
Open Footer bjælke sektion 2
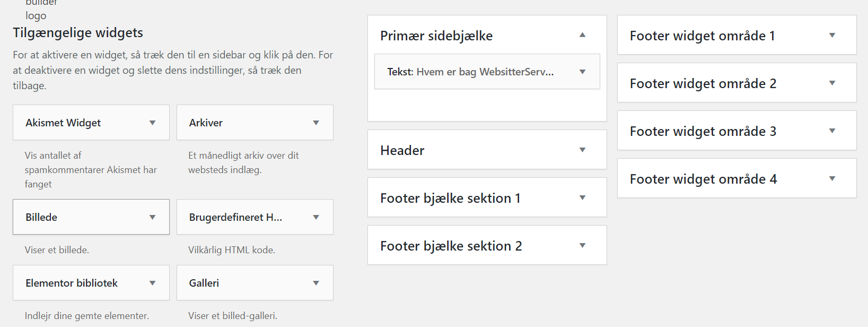582,245
